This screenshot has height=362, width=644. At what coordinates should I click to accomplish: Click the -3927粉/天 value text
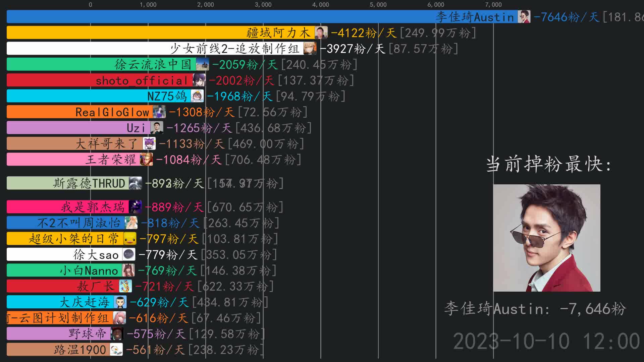[x=352, y=49]
